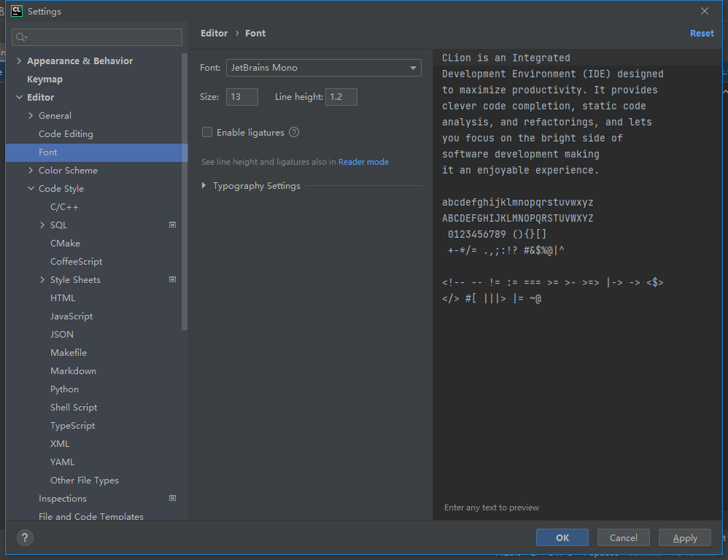Image resolution: width=728 pixels, height=560 pixels.
Task: Click the Apply button
Action: pyautogui.click(x=685, y=537)
